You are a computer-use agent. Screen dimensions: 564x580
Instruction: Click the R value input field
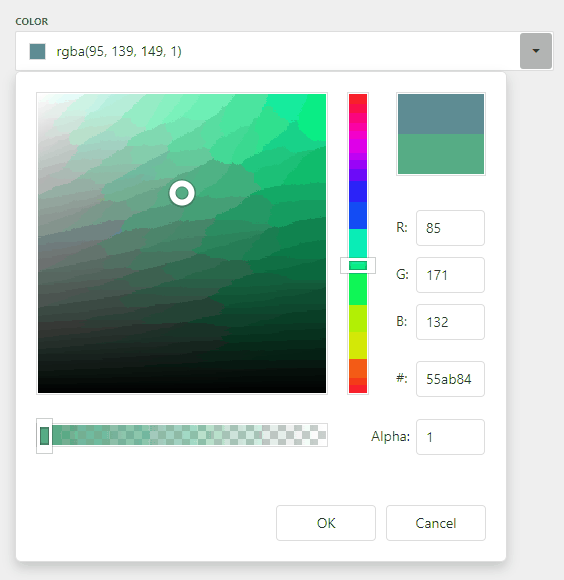click(450, 228)
